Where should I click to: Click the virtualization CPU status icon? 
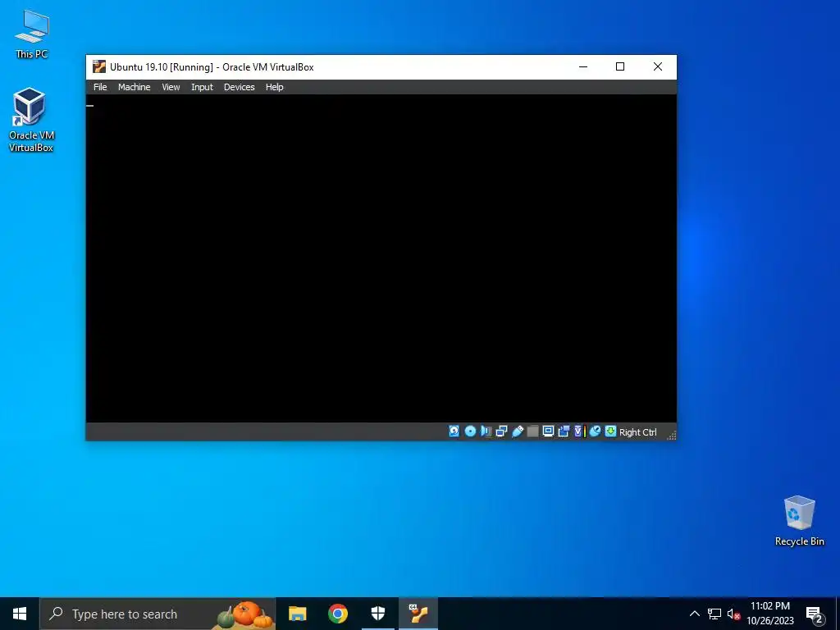578,431
